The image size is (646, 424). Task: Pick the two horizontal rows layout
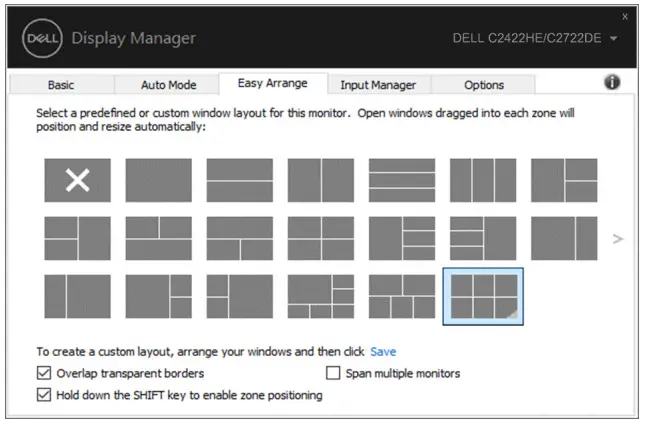pos(239,180)
